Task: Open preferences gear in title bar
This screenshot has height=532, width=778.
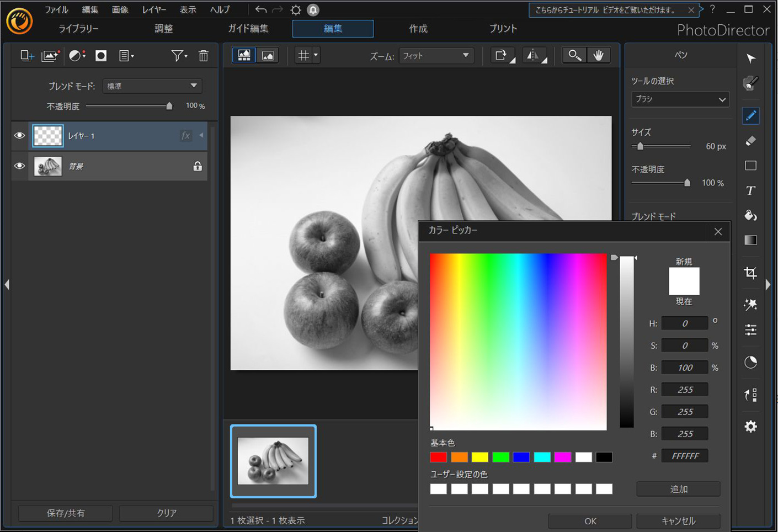Action: click(x=296, y=10)
